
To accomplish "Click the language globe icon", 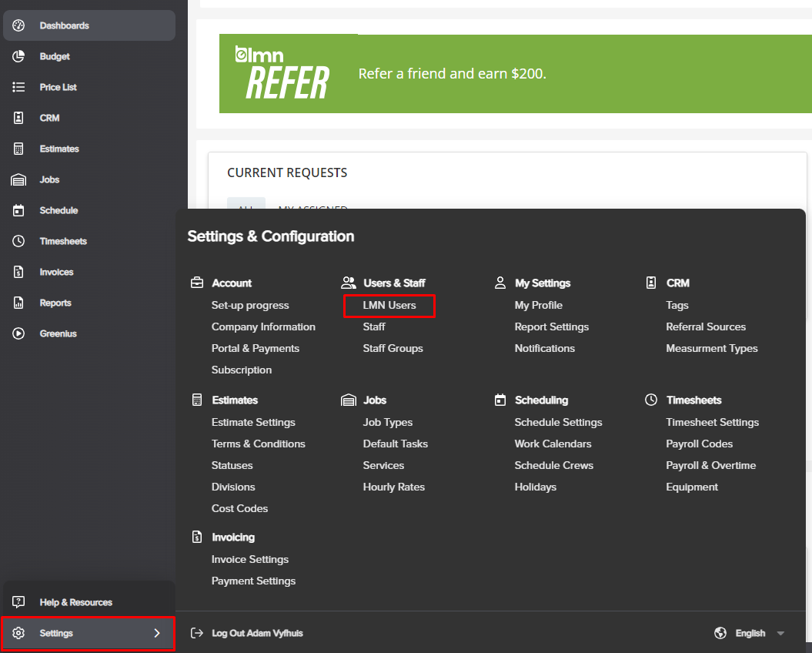I will click(x=720, y=633).
